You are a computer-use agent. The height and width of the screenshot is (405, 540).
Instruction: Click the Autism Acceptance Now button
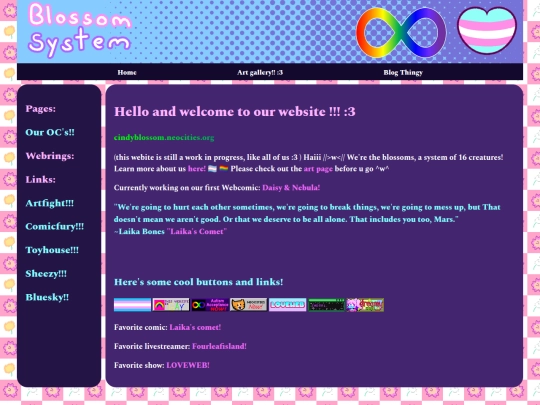point(210,305)
